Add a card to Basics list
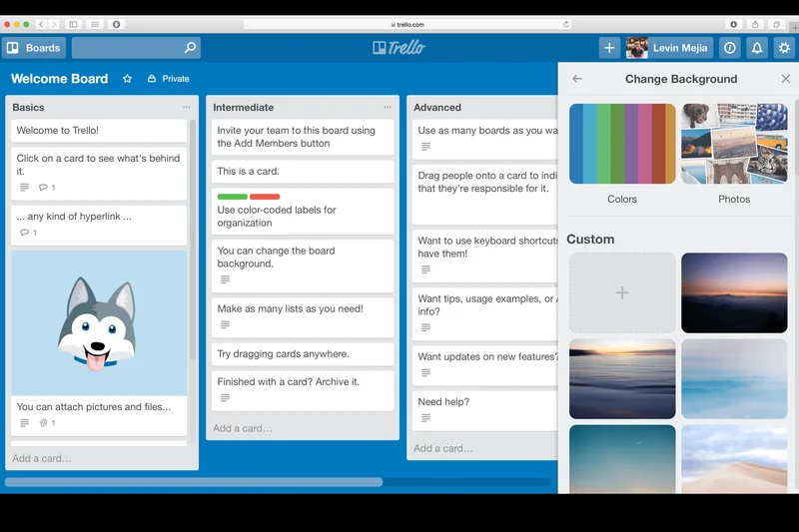 point(42,458)
